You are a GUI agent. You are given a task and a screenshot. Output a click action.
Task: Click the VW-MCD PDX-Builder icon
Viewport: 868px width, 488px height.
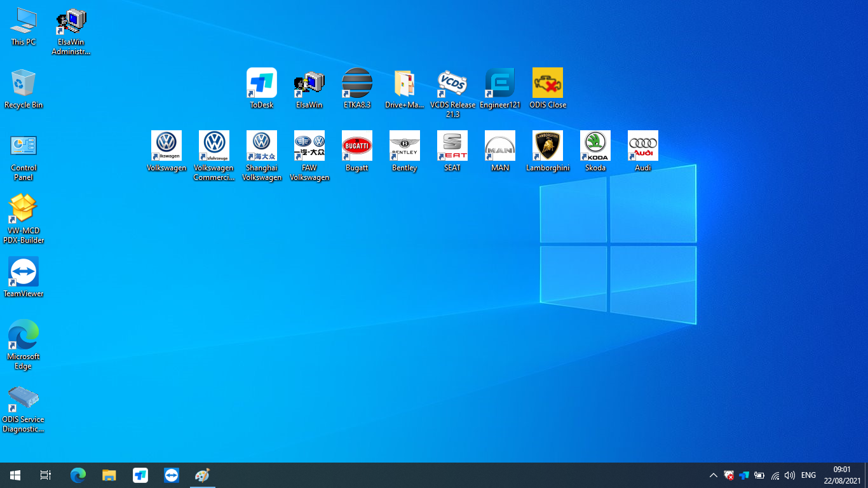24,209
